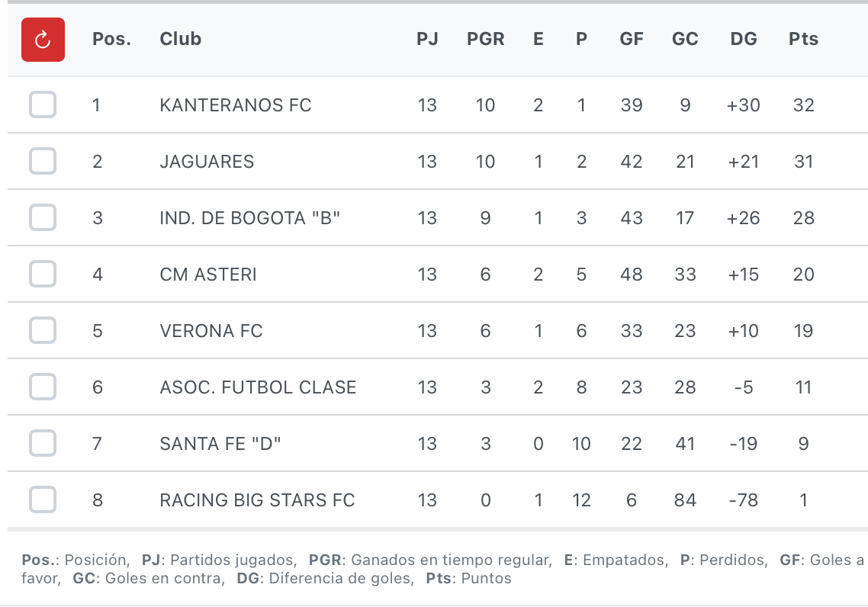Mark the VERONA FC checkbox
The width and height of the screenshot is (868, 607).
tap(43, 330)
